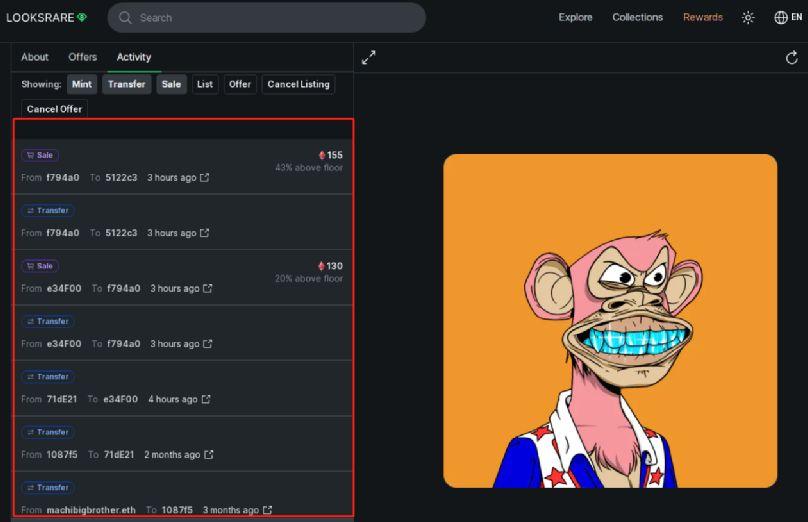Click the expand image arrows icon

(368, 57)
